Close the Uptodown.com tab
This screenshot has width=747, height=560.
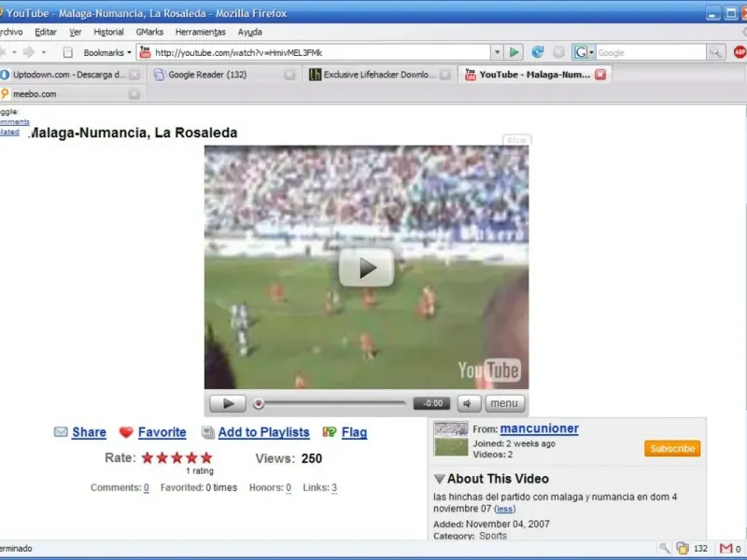pos(134,75)
